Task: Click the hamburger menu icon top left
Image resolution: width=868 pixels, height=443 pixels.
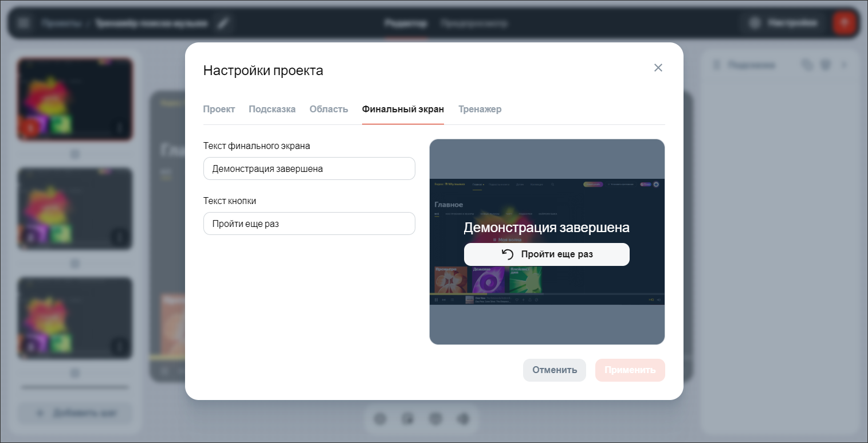Action: (x=23, y=22)
